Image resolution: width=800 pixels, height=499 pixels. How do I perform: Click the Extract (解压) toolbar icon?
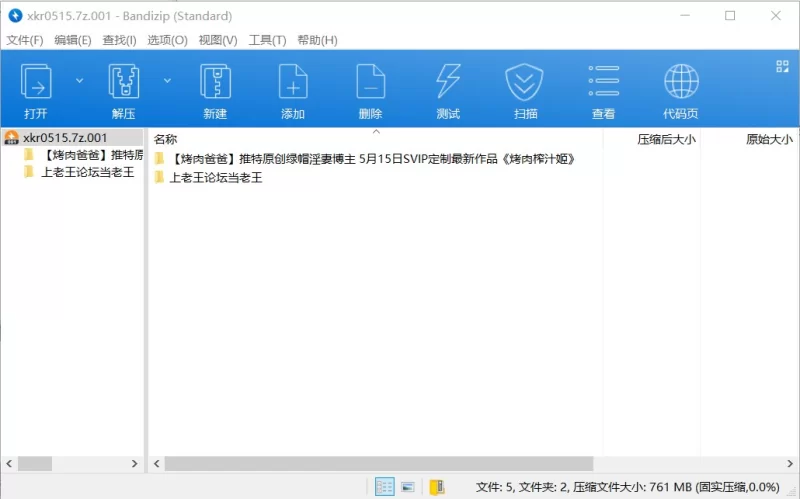[x=123, y=81]
